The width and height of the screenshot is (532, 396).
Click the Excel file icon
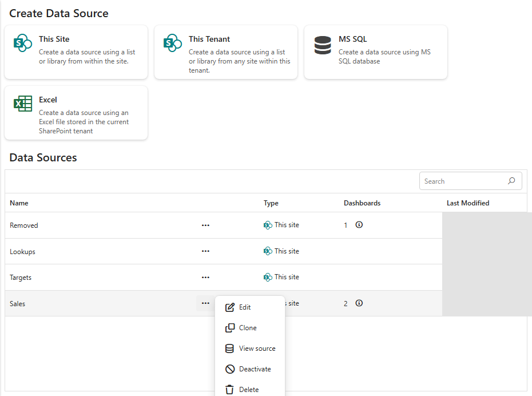click(23, 104)
